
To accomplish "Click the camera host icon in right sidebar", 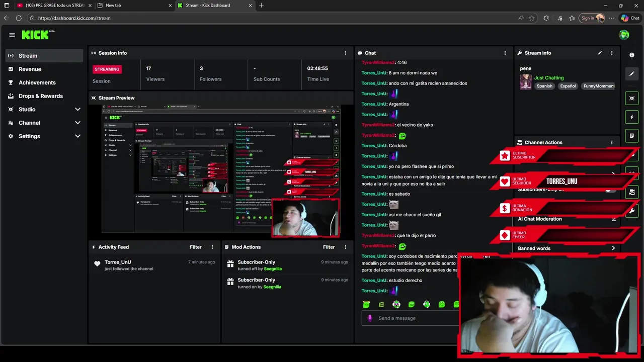I will 632,192.
